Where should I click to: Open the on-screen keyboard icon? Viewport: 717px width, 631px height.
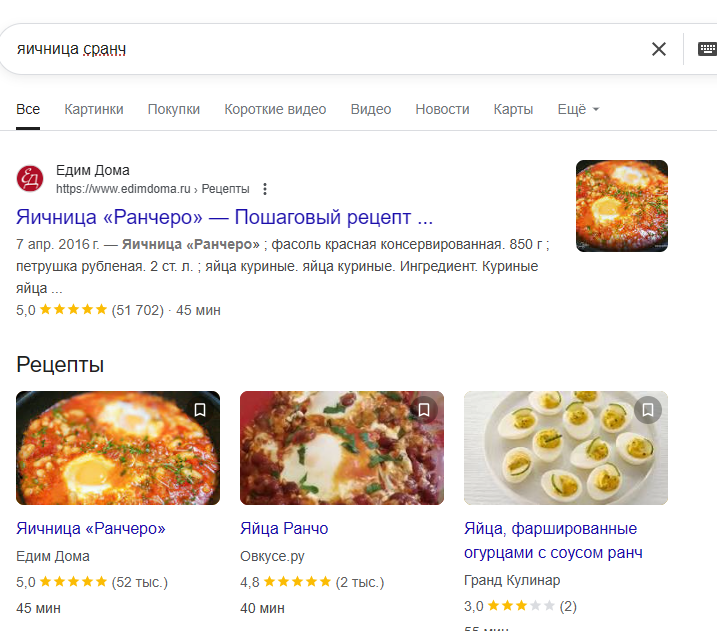707,49
